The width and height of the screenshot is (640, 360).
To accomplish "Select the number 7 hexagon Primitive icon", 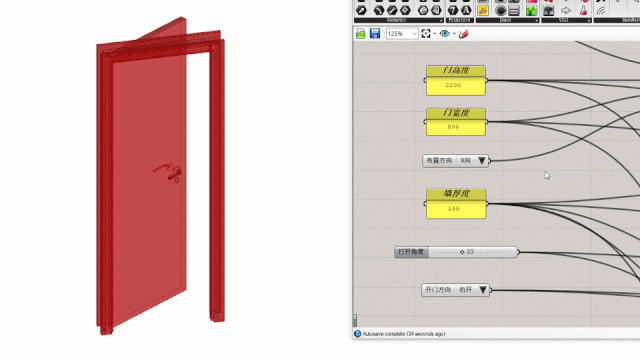I will 453,10.
